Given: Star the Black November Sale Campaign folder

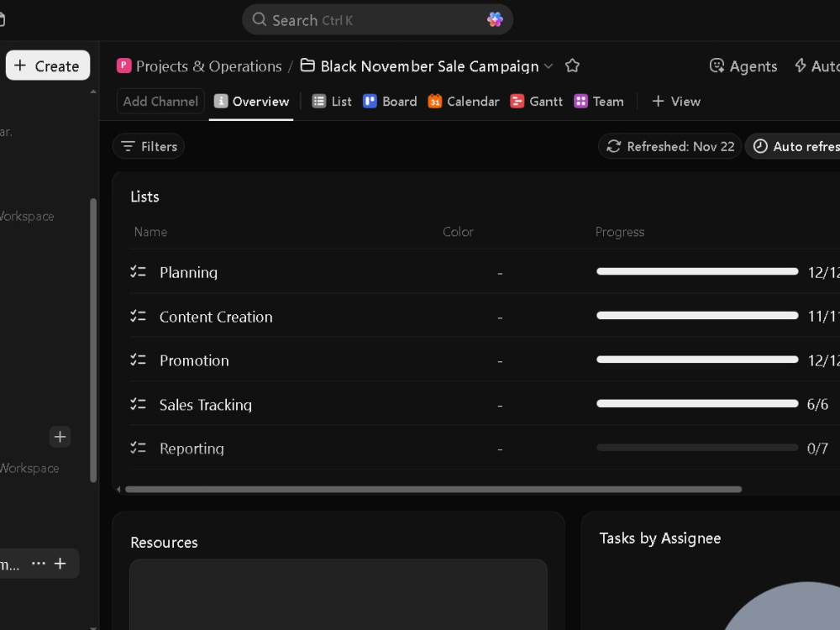Looking at the screenshot, I should click(572, 66).
